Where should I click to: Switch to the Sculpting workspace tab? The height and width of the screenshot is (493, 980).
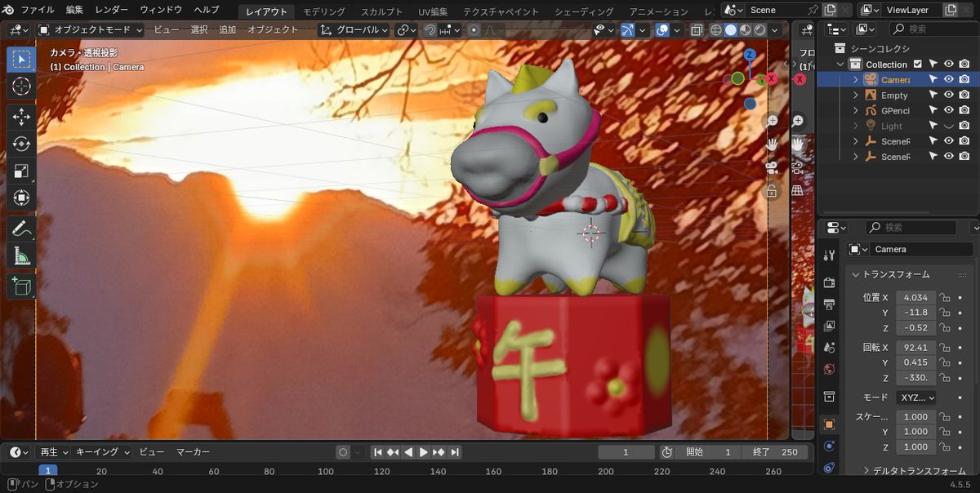[382, 11]
